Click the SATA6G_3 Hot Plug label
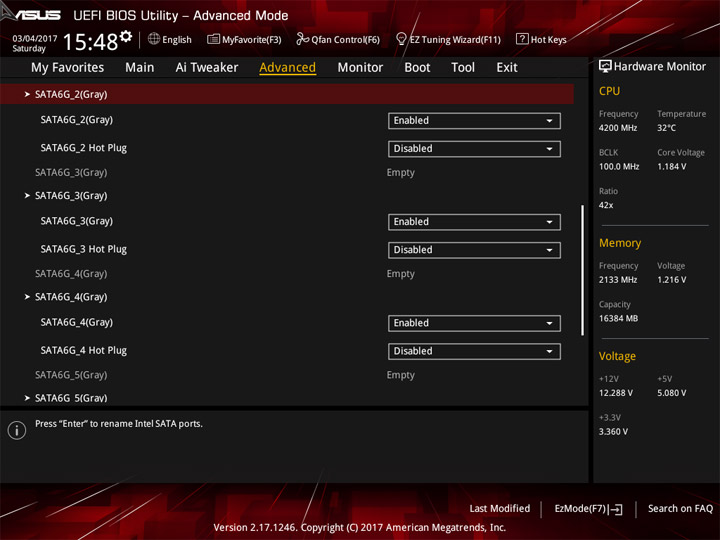Image resolution: width=720 pixels, height=540 pixels. tap(84, 249)
